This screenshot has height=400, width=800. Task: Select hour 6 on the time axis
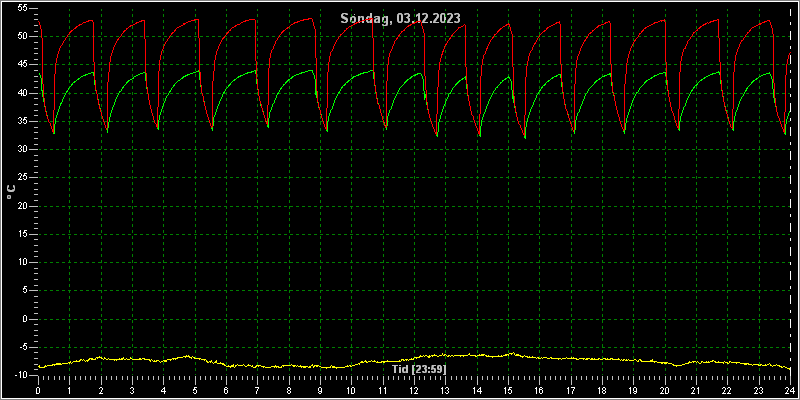227,390
